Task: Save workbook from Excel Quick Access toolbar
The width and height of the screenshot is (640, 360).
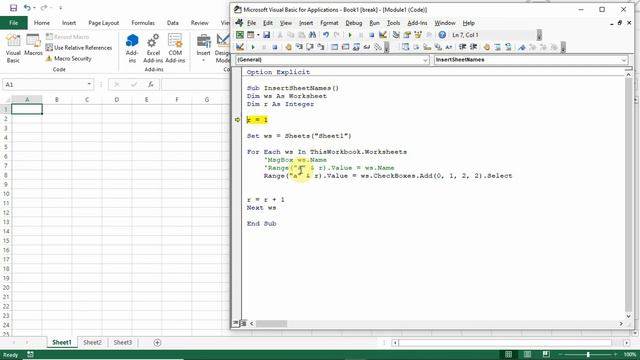Action: (13, 8)
